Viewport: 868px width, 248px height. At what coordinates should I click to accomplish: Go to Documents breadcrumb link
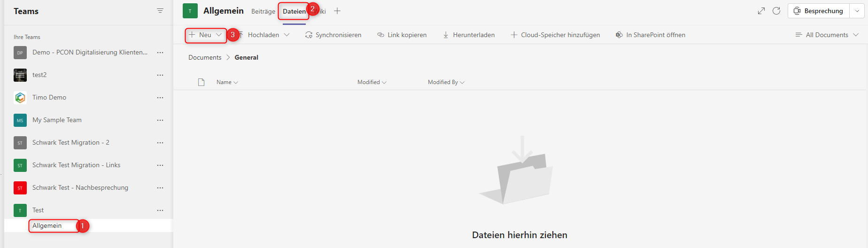pyautogui.click(x=205, y=57)
